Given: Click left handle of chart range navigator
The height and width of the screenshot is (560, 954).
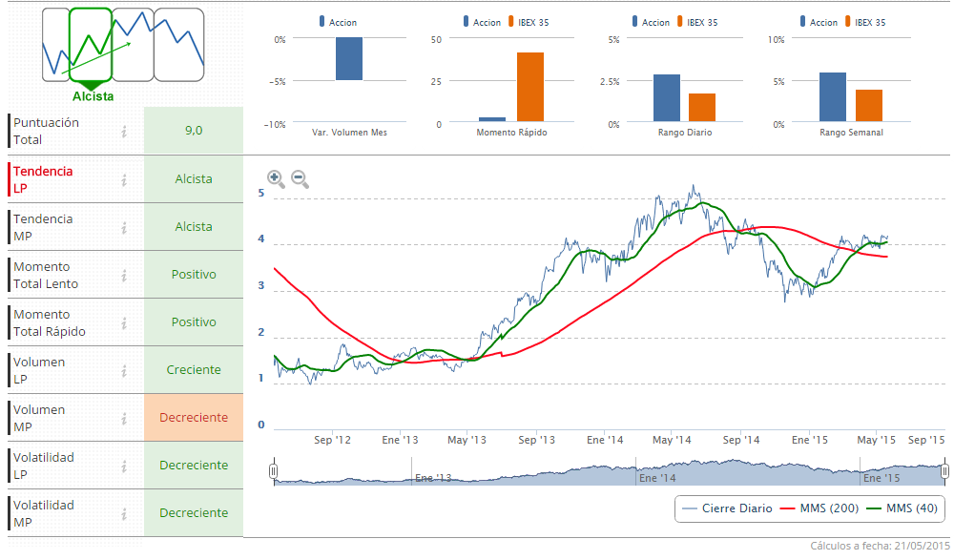Looking at the screenshot, I should (x=273, y=471).
